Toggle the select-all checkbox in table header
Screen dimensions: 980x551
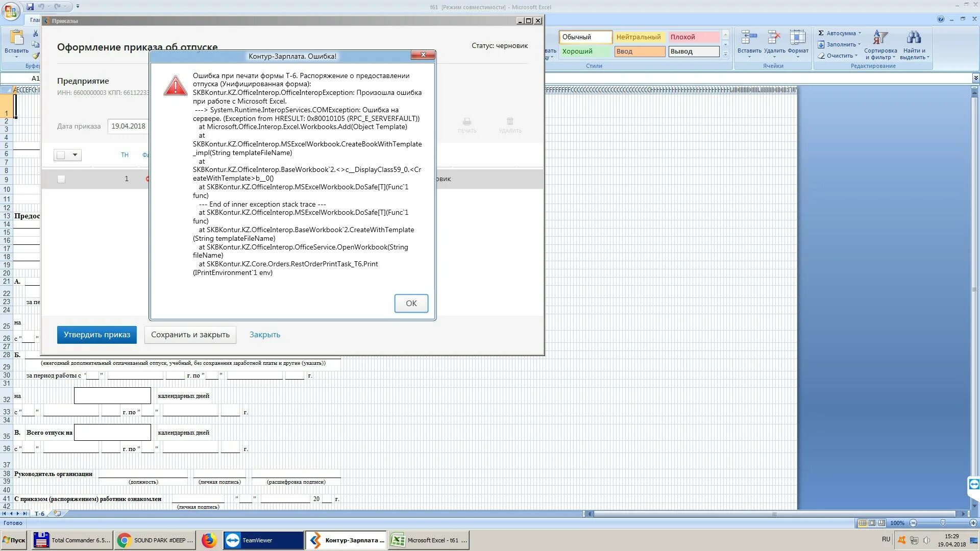(x=61, y=155)
